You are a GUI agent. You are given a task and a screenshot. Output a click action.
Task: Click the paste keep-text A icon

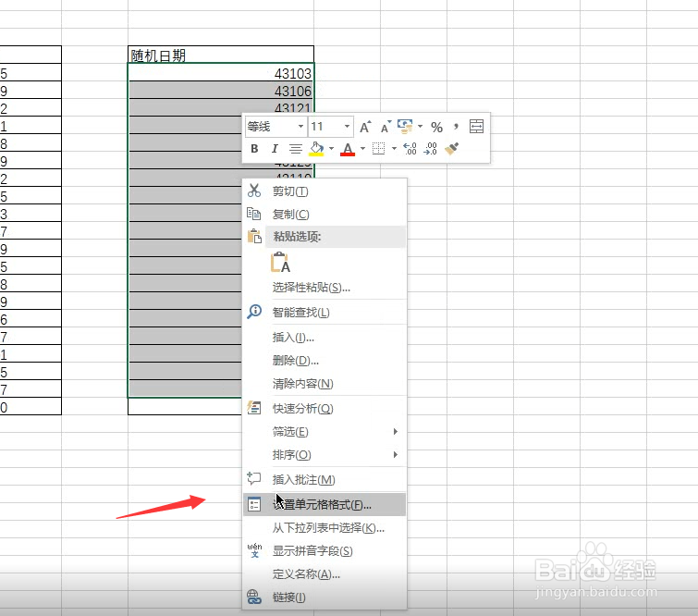280,263
